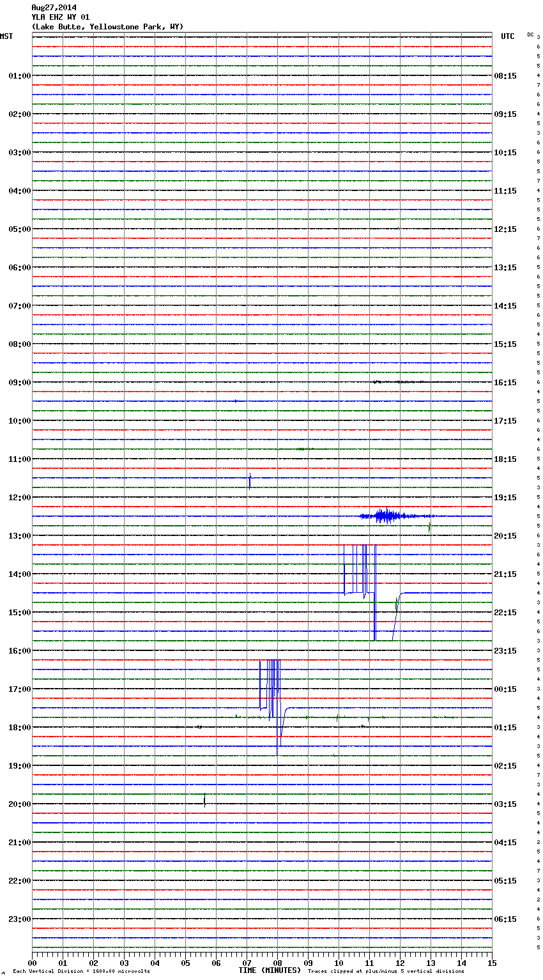Click the date text Aug27,2014
Viewport: 543px width, 980px height.
pos(54,8)
